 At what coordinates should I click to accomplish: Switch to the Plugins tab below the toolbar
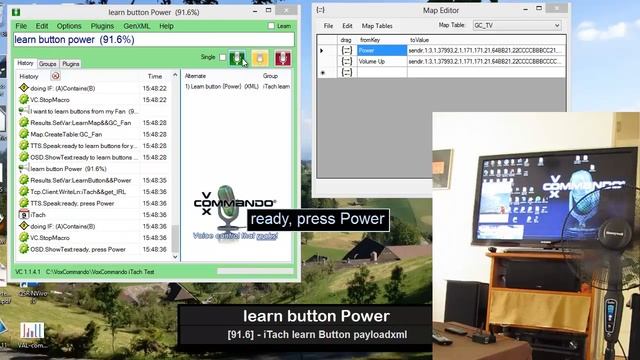pos(71,64)
